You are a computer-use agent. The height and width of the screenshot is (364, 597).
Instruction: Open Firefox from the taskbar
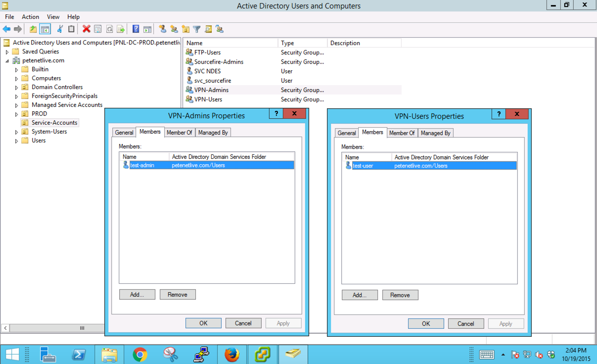click(231, 355)
